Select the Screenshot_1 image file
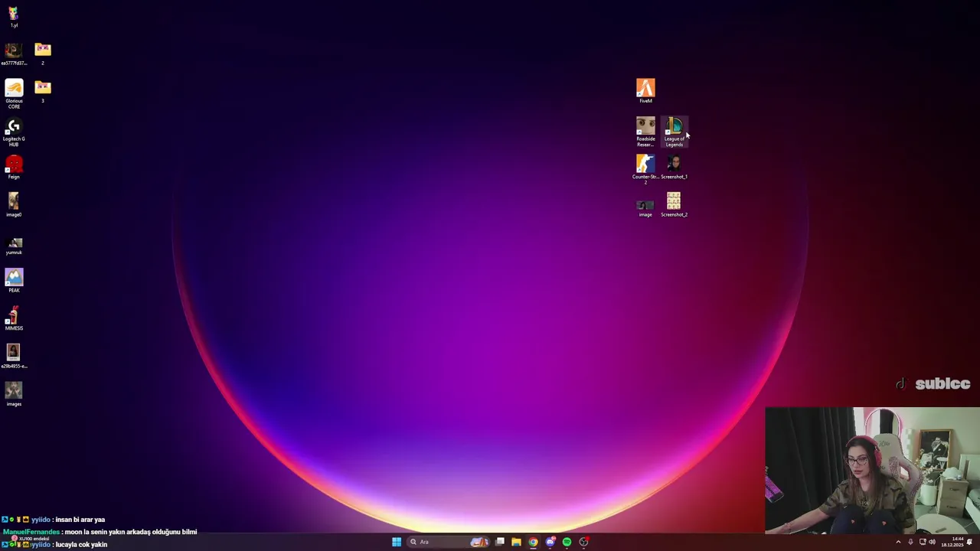 (674, 167)
